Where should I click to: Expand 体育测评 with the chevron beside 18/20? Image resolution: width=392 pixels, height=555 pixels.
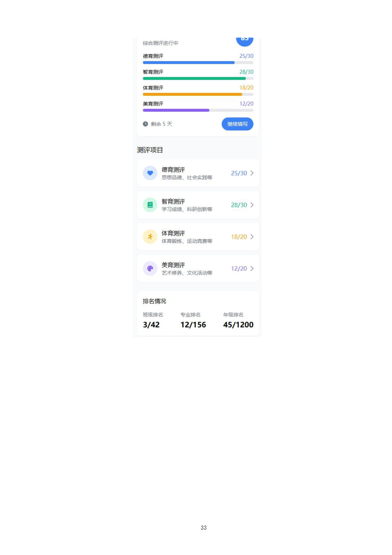tap(252, 237)
